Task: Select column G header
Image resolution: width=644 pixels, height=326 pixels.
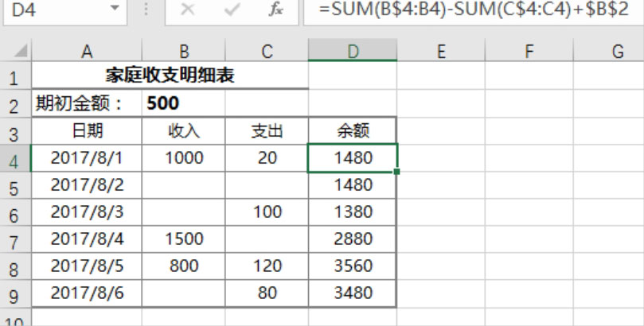Action: pyautogui.click(x=609, y=51)
